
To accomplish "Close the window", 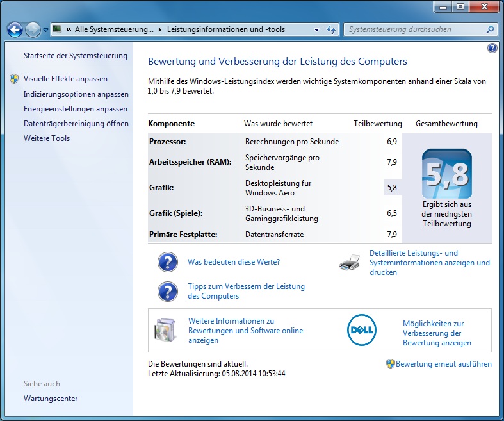I will point(485,7).
